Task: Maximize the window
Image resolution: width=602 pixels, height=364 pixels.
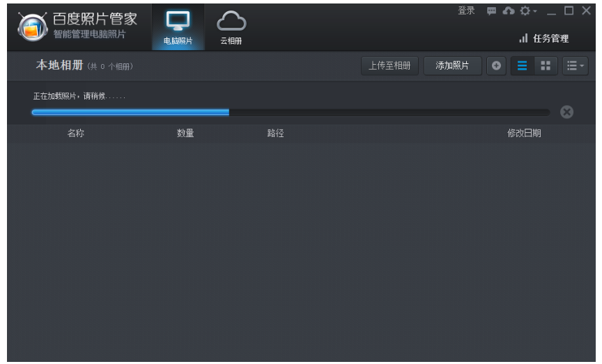Action: 569,10
